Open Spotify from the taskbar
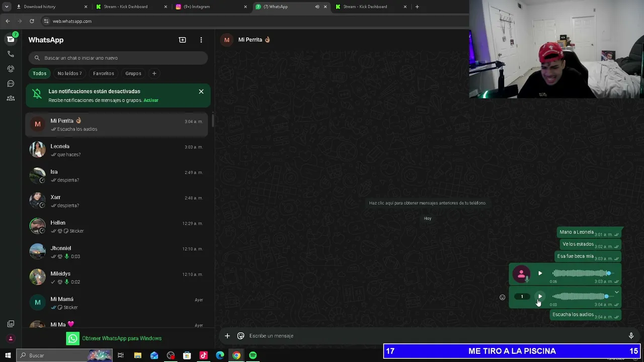Screen dimensions: 644x362 tap(253, 355)
